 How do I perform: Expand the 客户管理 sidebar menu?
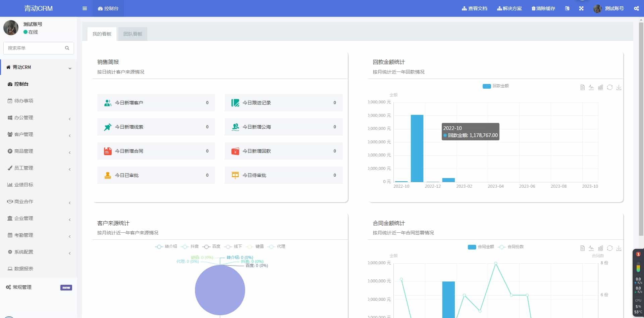(39, 134)
